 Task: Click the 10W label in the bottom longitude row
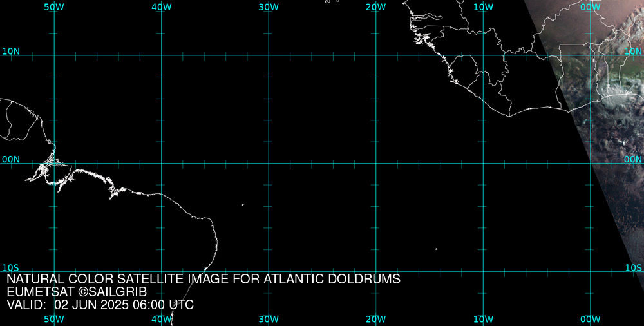click(x=483, y=320)
